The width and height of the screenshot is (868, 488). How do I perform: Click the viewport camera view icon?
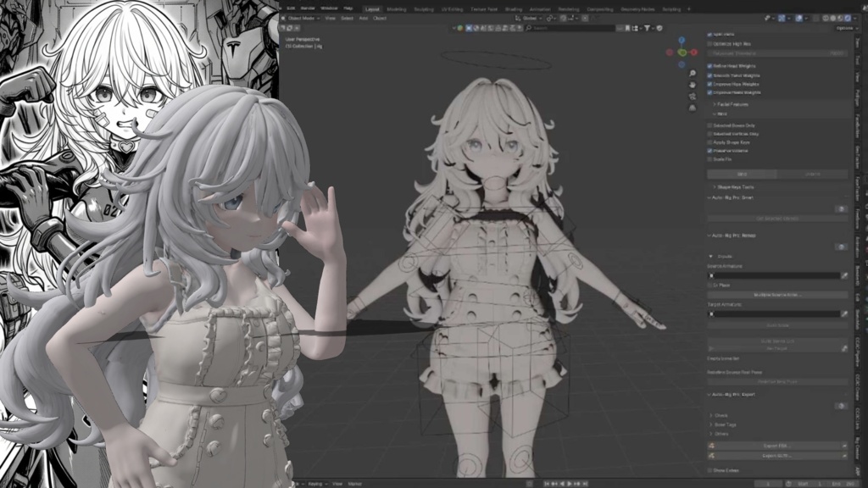pyautogui.click(x=692, y=97)
